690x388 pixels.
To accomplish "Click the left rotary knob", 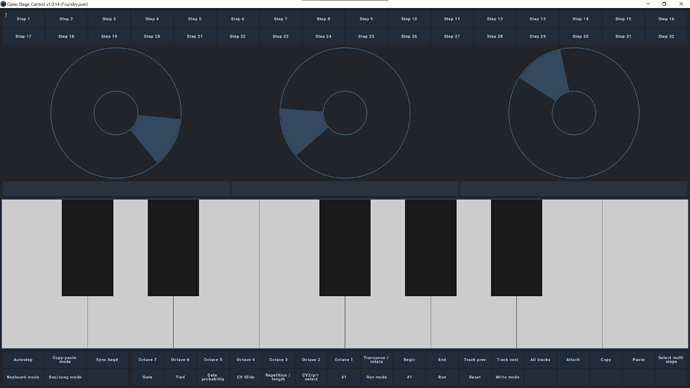I will click(x=116, y=113).
